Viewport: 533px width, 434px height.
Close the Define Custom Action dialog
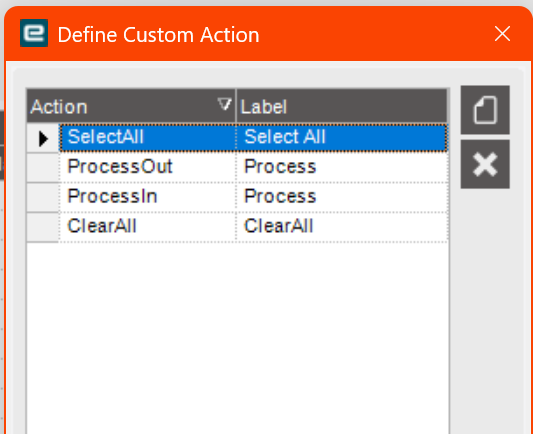click(x=502, y=34)
